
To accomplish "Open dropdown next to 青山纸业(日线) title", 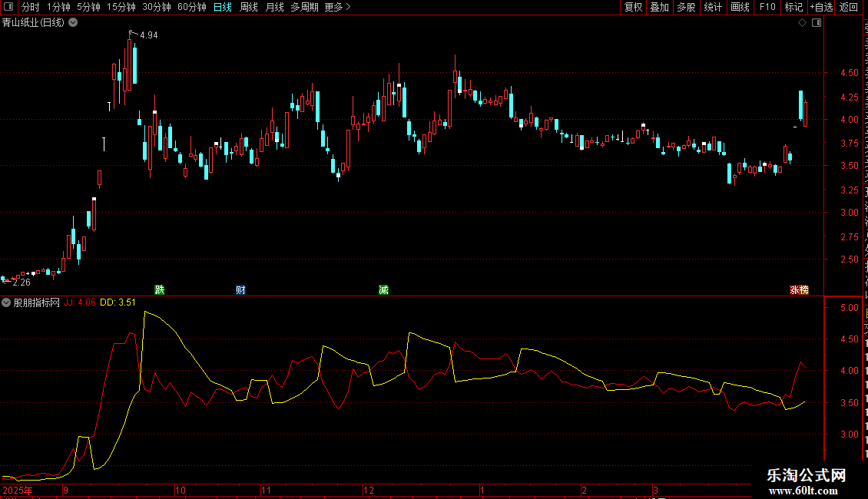I will coord(73,23).
